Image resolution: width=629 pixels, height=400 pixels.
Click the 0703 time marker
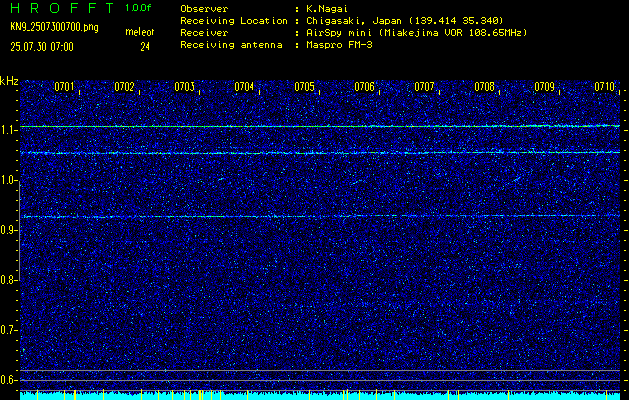(185, 87)
